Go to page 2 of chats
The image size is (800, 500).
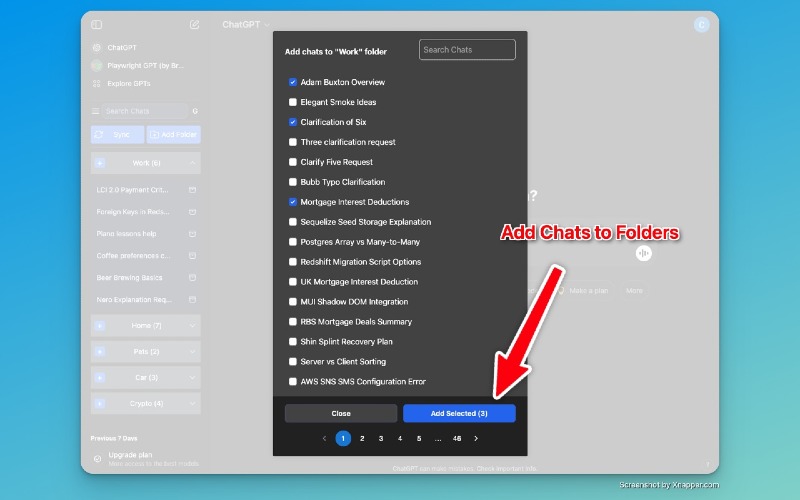coord(362,438)
